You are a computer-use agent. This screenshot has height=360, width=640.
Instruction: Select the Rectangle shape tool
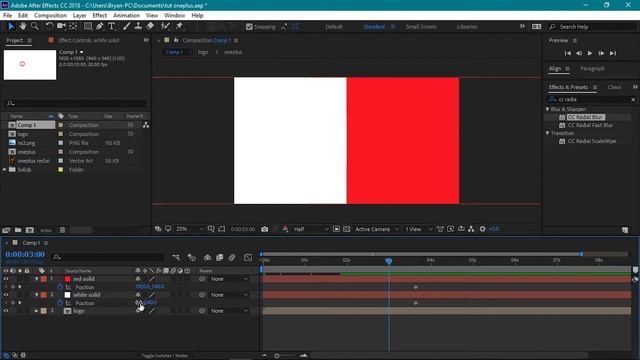(x=88, y=26)
